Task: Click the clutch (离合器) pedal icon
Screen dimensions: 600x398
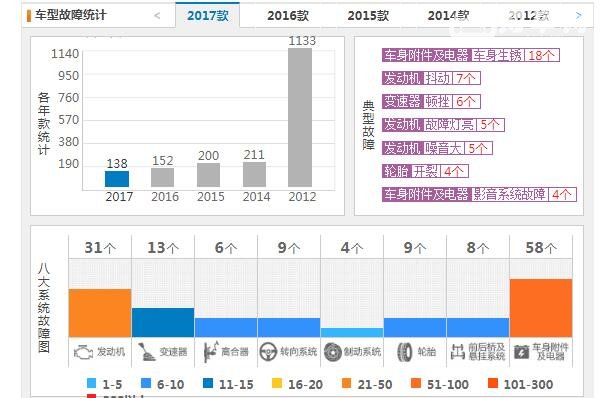Action: coord(211,352)
